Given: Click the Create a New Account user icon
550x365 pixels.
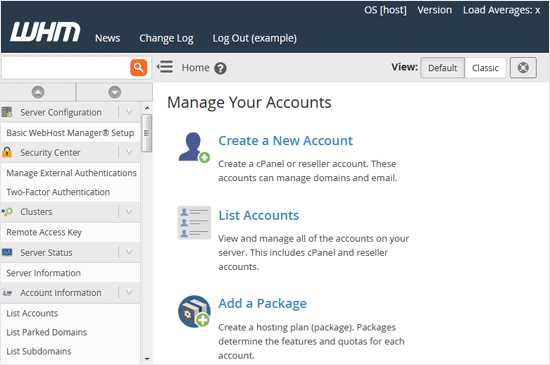Looking at the screenshot, I should click(x=194, y=147).
